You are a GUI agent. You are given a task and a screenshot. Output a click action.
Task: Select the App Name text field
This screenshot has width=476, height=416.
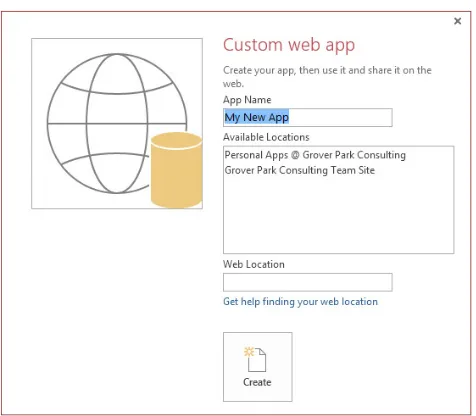coord(308,117)
